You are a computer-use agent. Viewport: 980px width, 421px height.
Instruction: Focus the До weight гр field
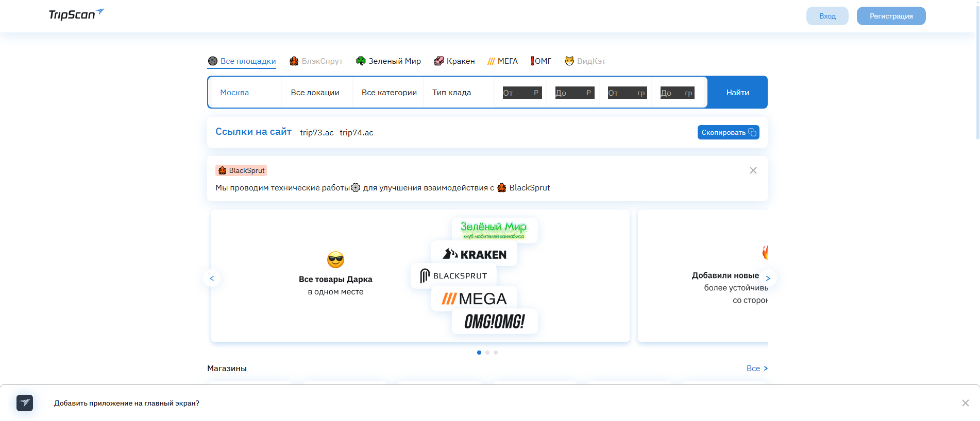tap(677, 93)
